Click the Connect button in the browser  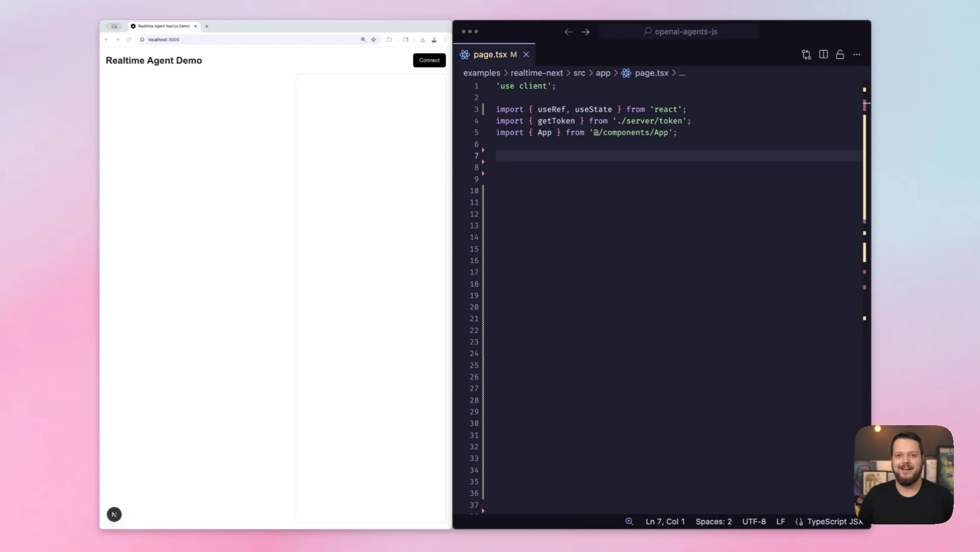point(429,60)
